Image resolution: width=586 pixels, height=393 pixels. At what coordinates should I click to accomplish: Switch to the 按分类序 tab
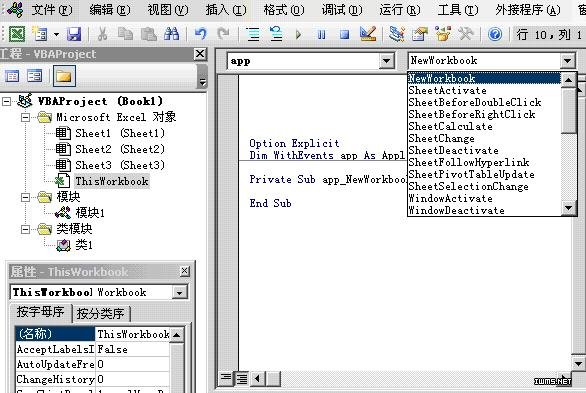click(100, 314)
